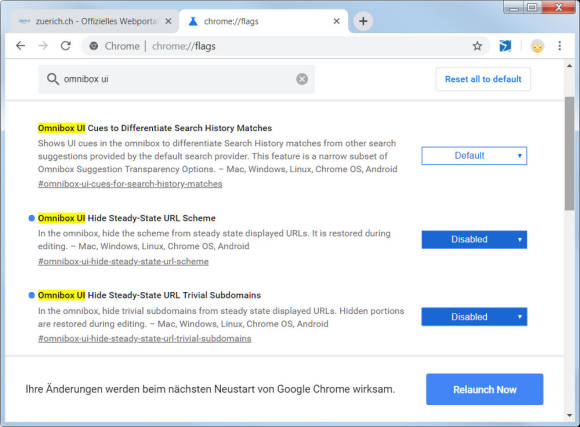580x427 pixels.
Task: Bookmark this page with the star icon
Action: click(477, 46)
